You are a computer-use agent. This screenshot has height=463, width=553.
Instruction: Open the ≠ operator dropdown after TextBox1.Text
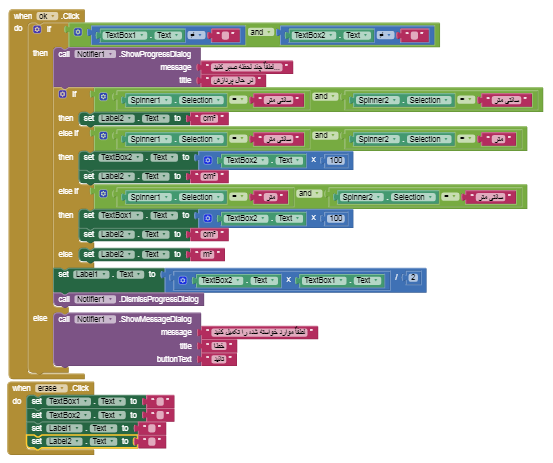point(196,35)
